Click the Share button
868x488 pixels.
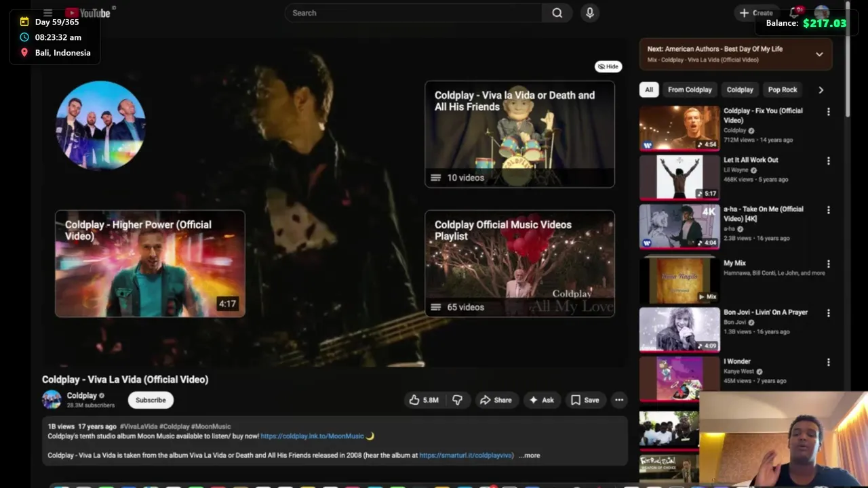(496, 400)
